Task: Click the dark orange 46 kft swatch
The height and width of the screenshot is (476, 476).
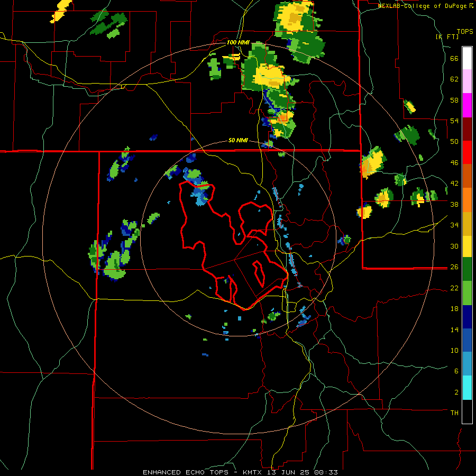Action: click(467, 176)
